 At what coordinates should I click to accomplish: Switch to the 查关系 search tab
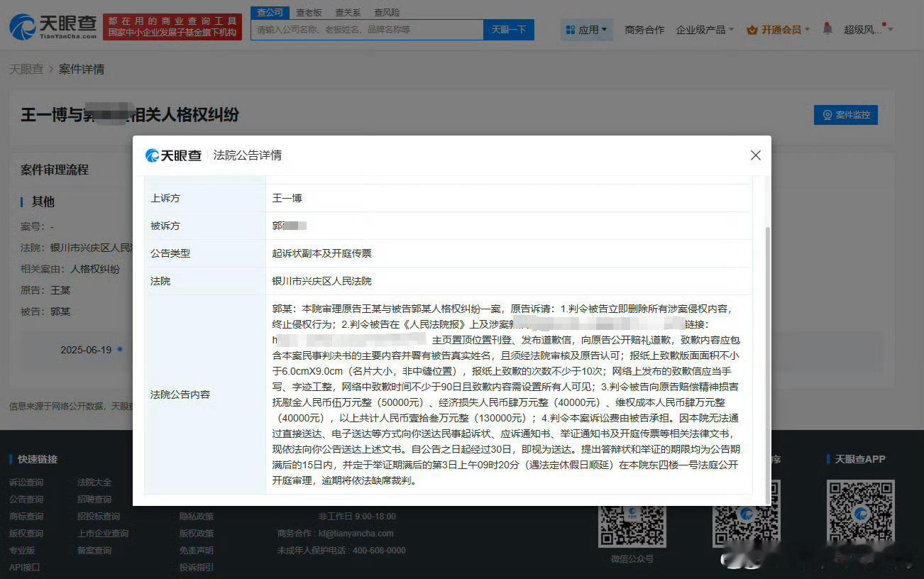(348, 12)
